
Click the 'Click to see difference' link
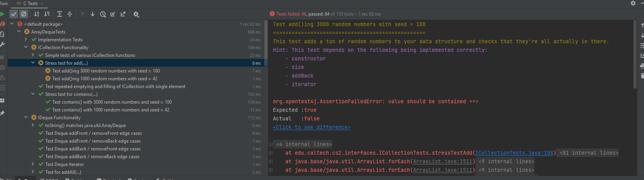tap(311, 127)
